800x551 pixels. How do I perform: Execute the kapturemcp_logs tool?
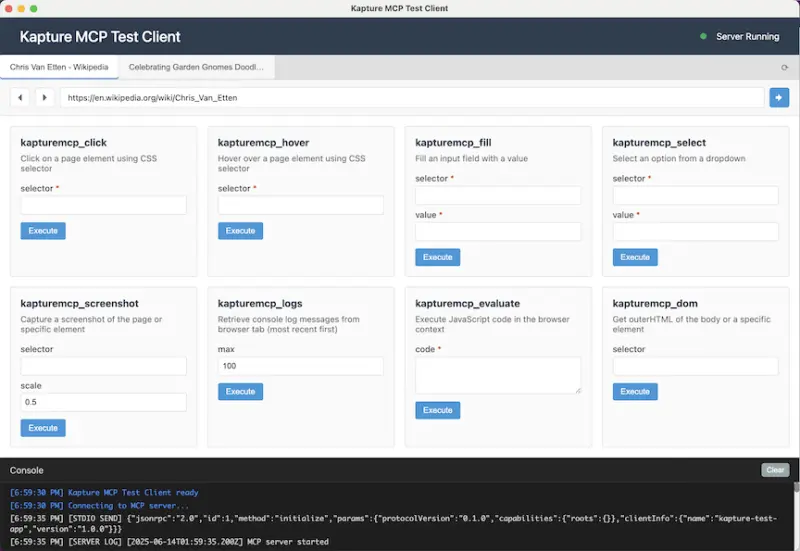click(240, 391)
